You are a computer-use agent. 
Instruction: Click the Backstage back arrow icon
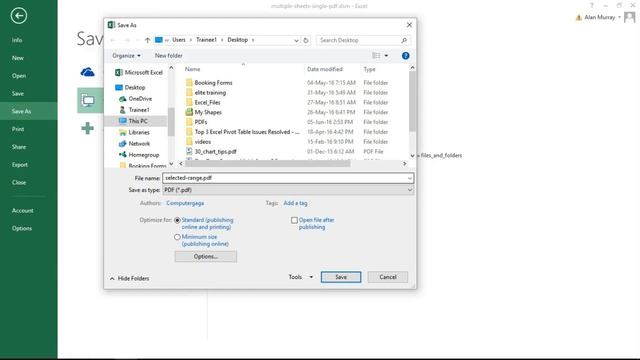[x=19, y=16]
